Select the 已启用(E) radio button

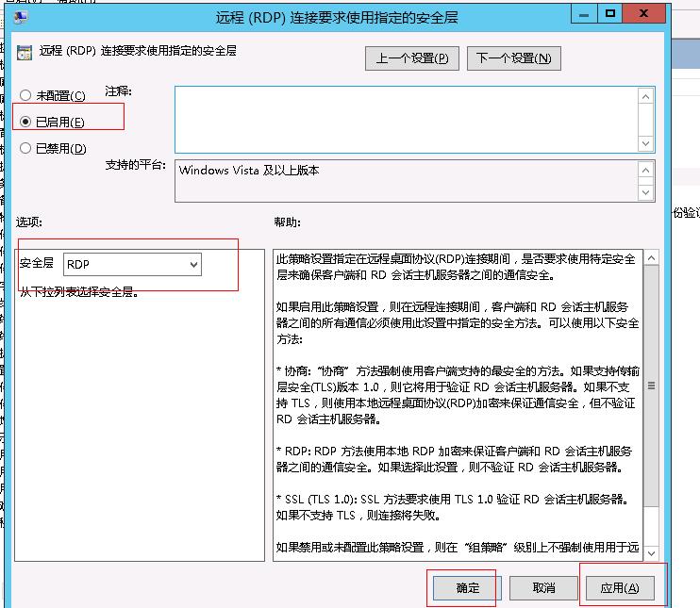point(25,122)
